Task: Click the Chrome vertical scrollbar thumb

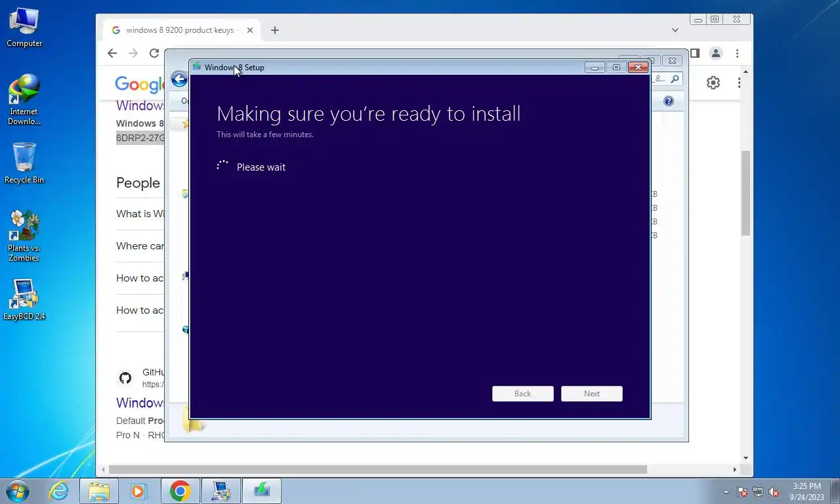Action: [x=745, y=193]
